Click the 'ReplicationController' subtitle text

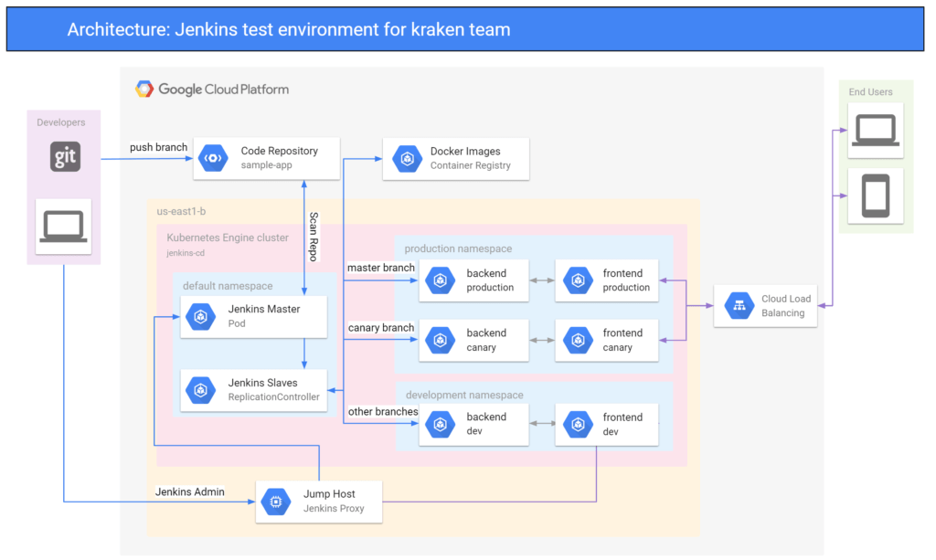(x=273, y=396)
